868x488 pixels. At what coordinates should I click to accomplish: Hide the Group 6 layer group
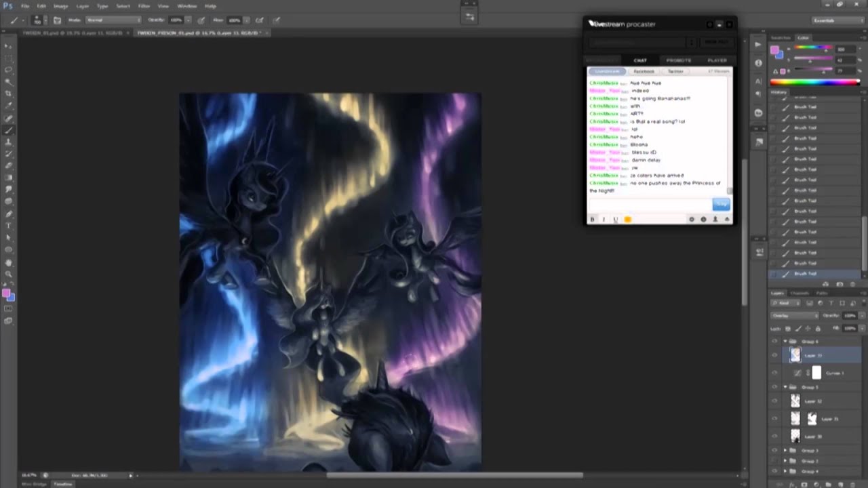click(774, 342)
